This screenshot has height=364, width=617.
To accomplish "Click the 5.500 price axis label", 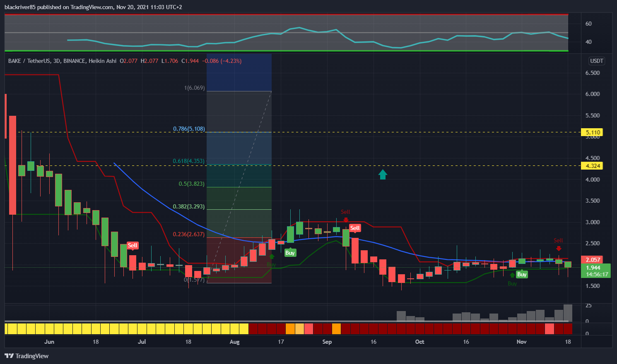I will [x=593, y=115].
